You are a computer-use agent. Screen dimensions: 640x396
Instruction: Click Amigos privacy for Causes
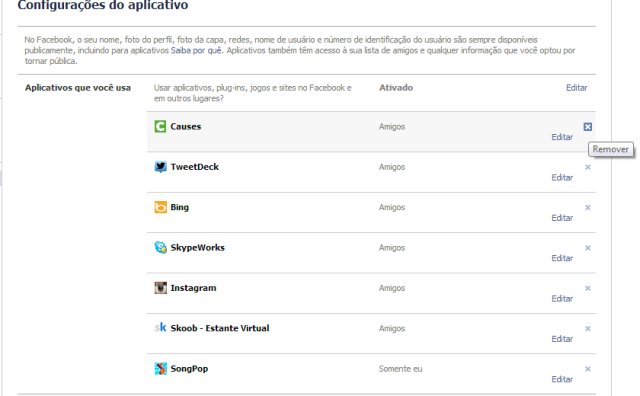coord(392,127)
